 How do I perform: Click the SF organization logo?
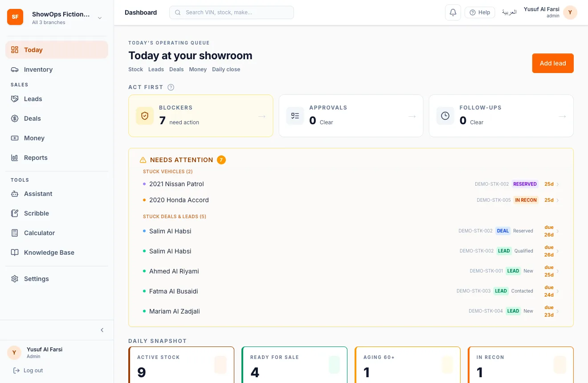coord(15,17)
